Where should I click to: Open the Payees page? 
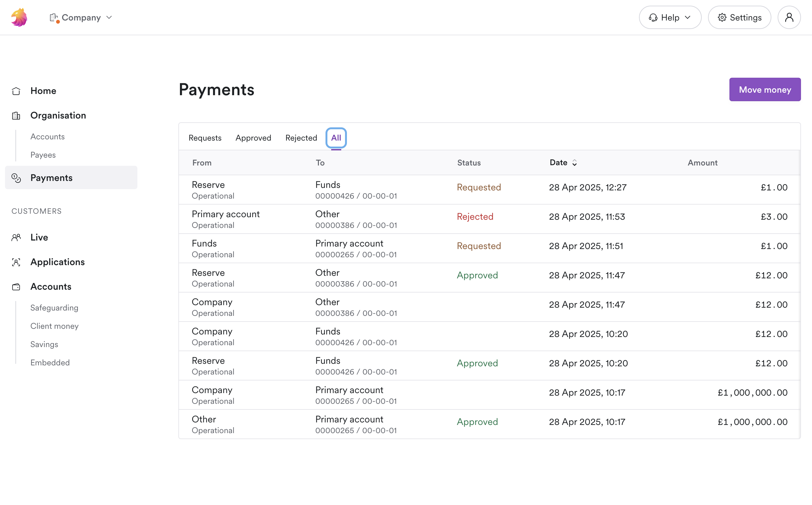43,155
